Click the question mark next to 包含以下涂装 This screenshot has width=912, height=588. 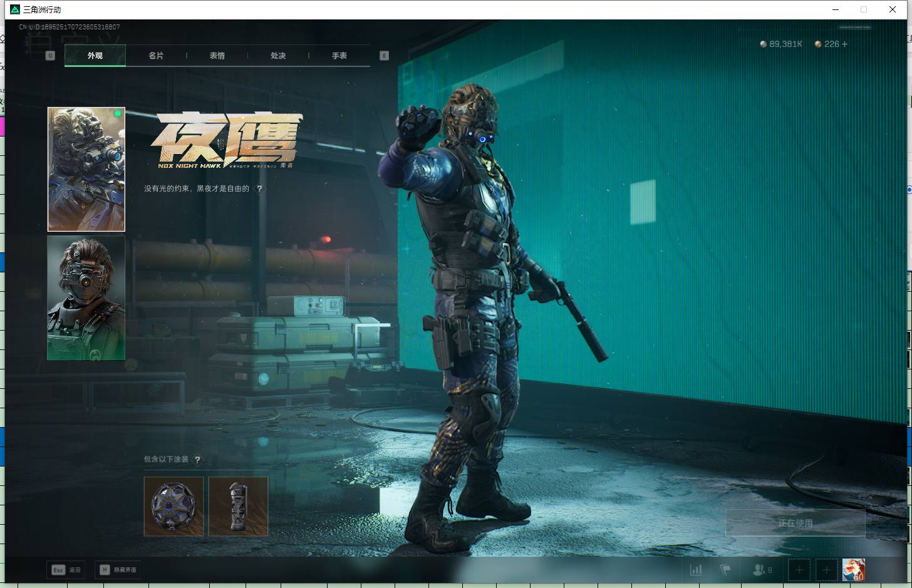(x=197, y=460)
